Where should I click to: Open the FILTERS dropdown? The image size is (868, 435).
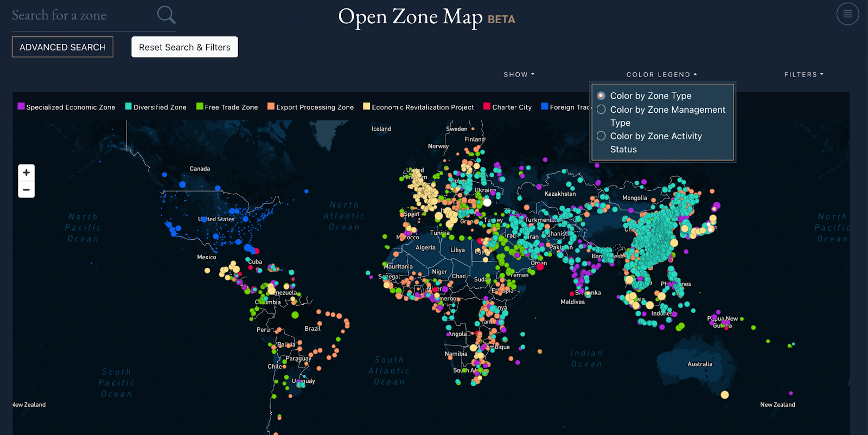coord(804,74)
